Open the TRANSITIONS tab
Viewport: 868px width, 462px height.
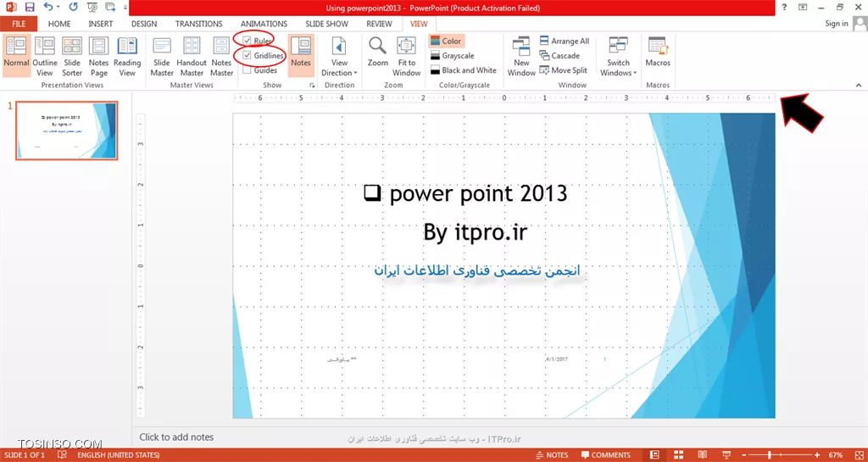(198, 24)
